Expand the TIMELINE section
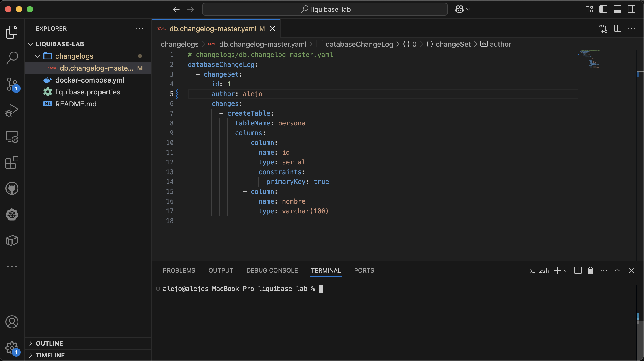This screenshot has height=361, width=644. click(x=88, y=355)
